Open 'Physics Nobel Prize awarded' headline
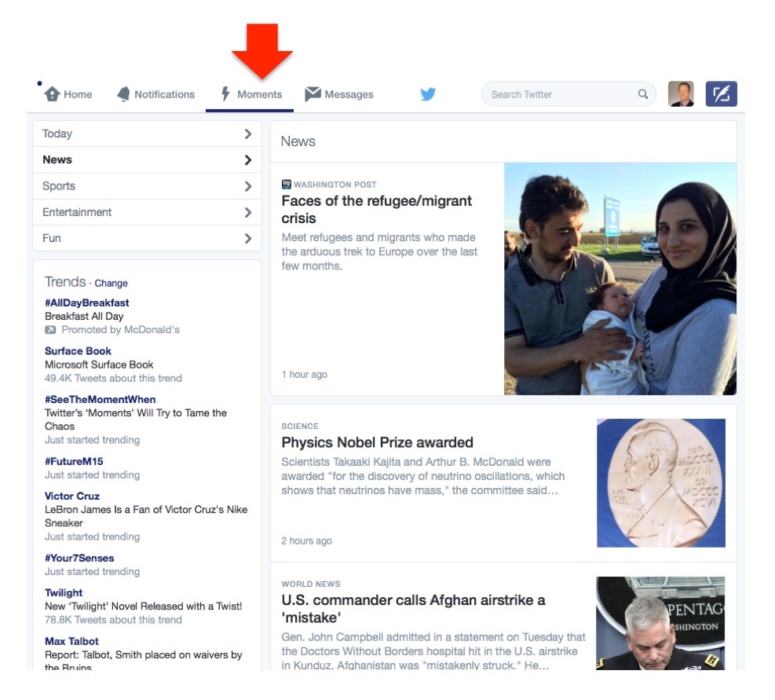775x700 pixels. pos(377,442)
